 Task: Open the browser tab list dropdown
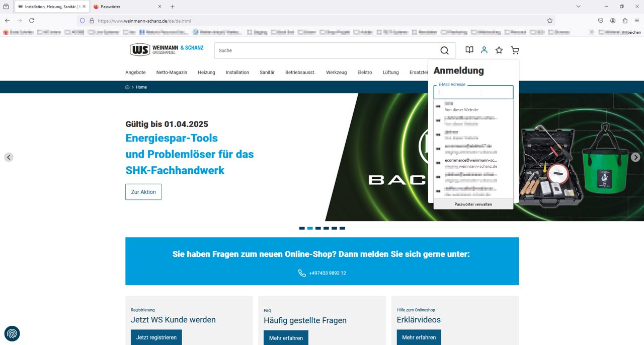[578, 7]
